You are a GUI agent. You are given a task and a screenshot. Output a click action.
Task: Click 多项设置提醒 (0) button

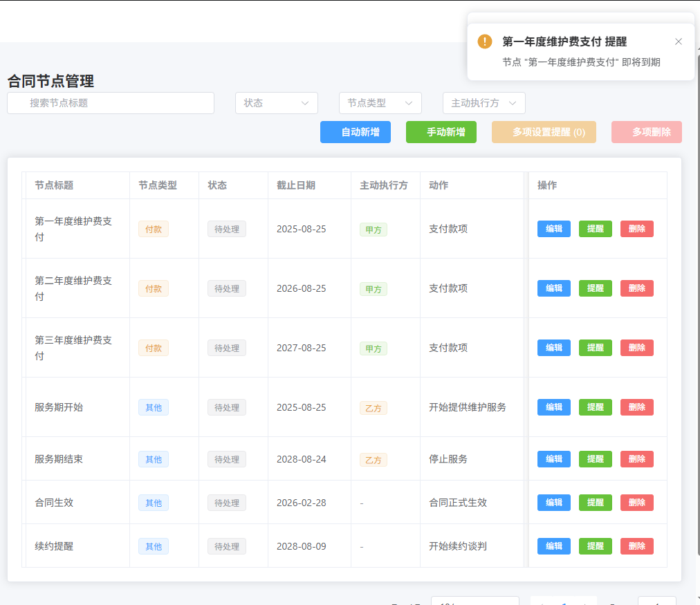click(544, 132)
